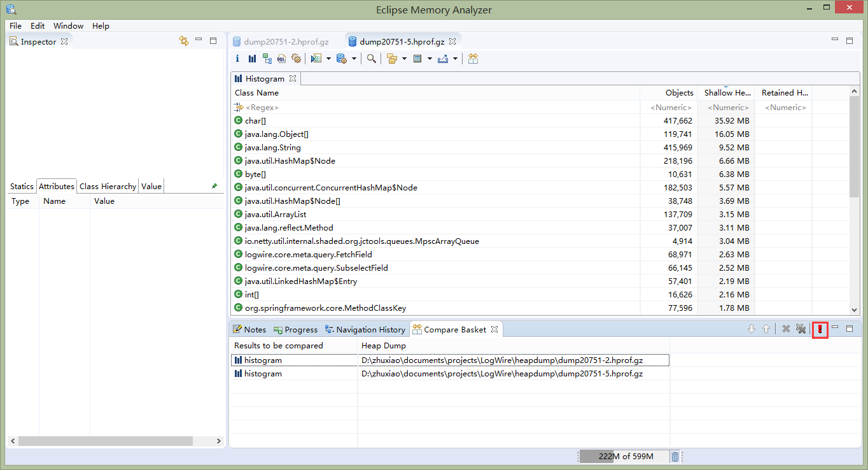The image size is (868, 470).
Task: Open the Histogram toolbar icon
Action: (x=251, y=58)
